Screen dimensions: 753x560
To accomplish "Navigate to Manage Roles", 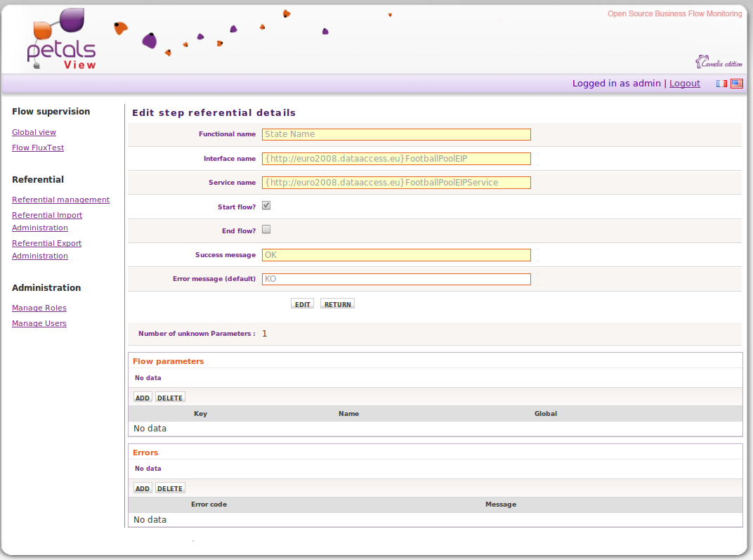I will [x=39, y=308].
